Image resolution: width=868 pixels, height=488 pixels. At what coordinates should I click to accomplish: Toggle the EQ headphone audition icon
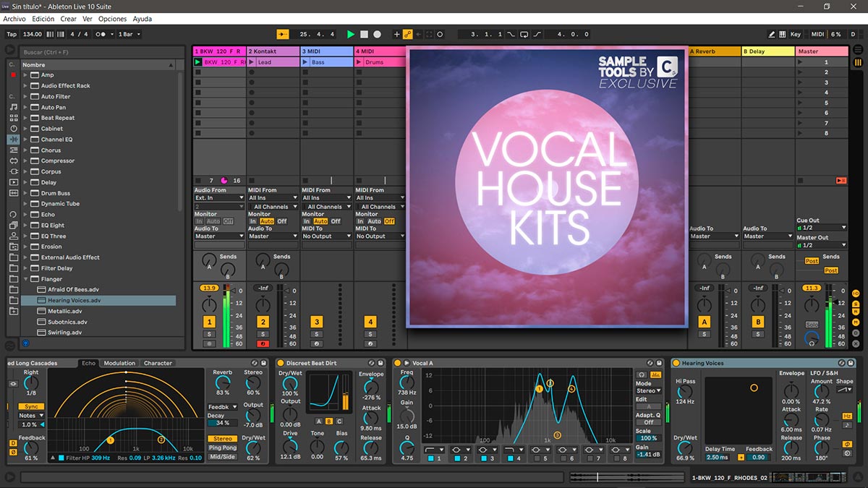coord(642,374)
